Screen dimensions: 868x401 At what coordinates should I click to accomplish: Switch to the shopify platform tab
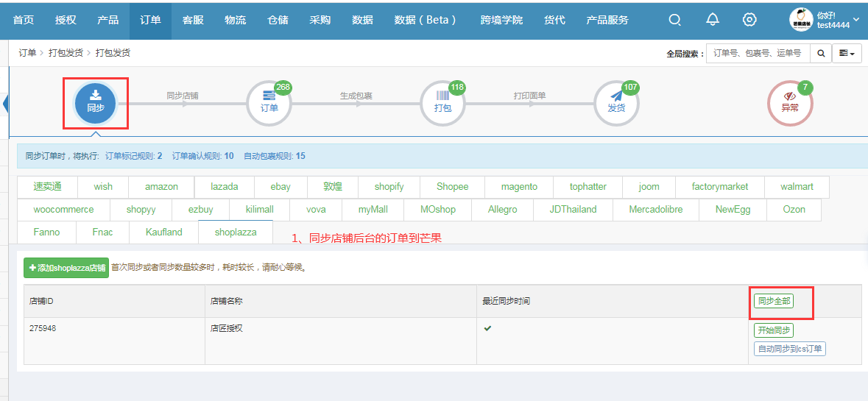pyautogui.click(x=389, y=187)
